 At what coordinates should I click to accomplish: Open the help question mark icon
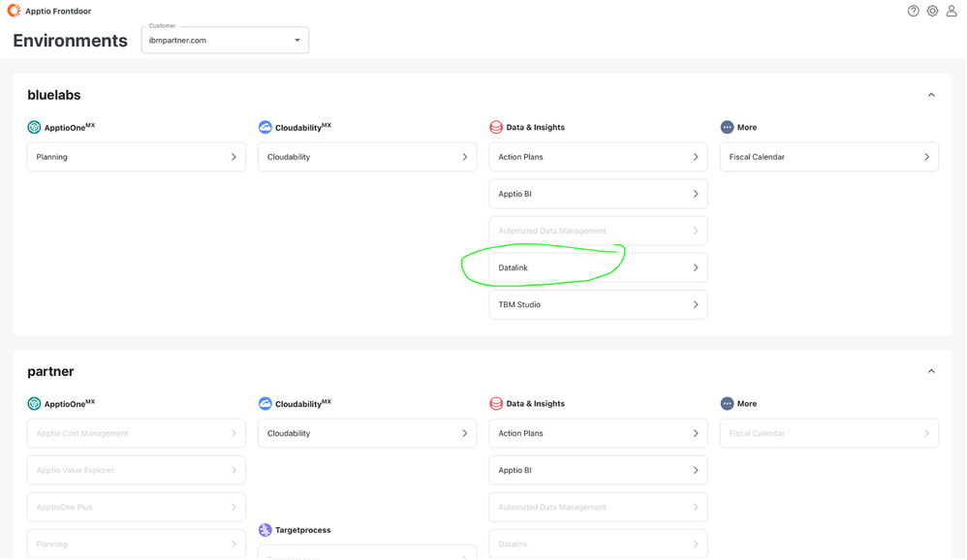(914, 11)
